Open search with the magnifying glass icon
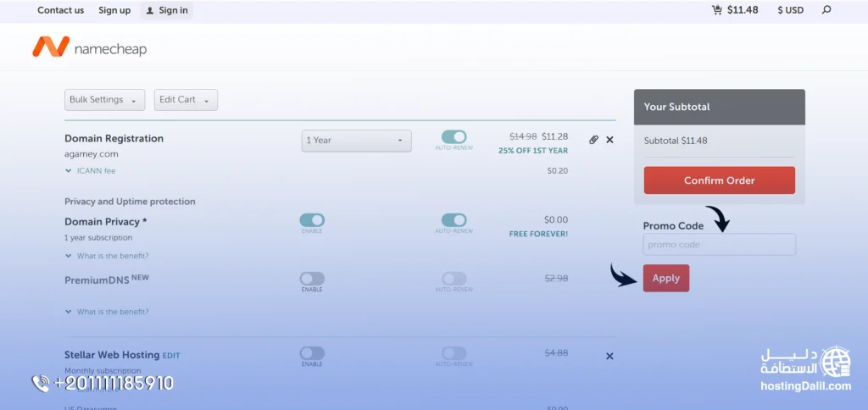Screen dimensions: 868x410 click(826, 10)
